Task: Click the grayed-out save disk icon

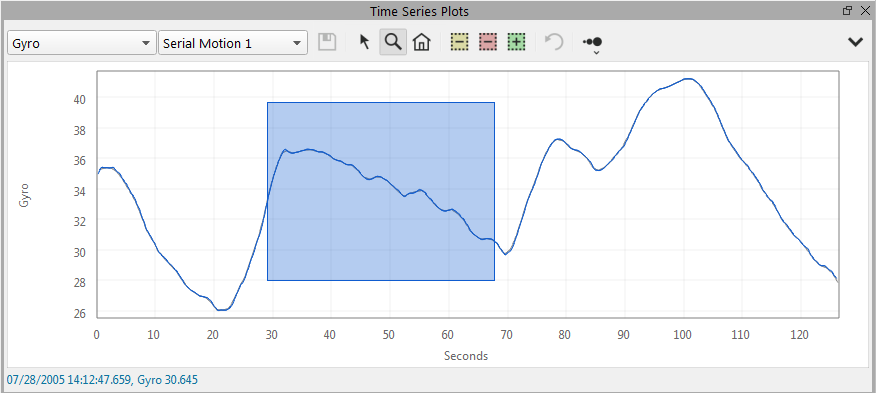Action: [x=327, y=42]
